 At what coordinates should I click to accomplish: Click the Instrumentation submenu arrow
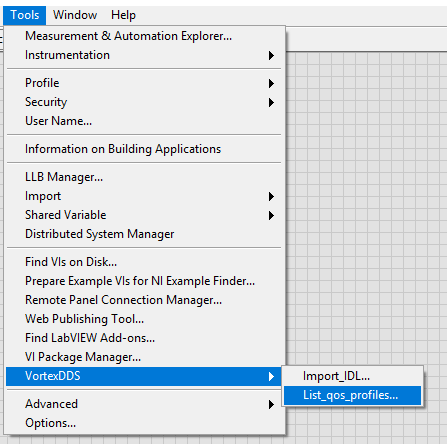pyautogui.click(x=271, y=55)
